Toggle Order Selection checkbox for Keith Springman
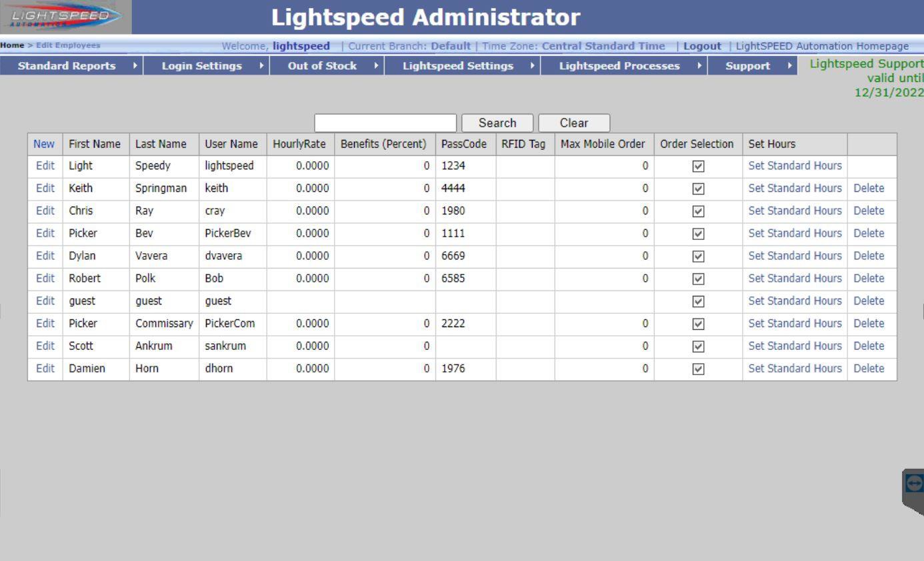Image resolution: width=924 pixels, height=561 pixels. (698, 189)
